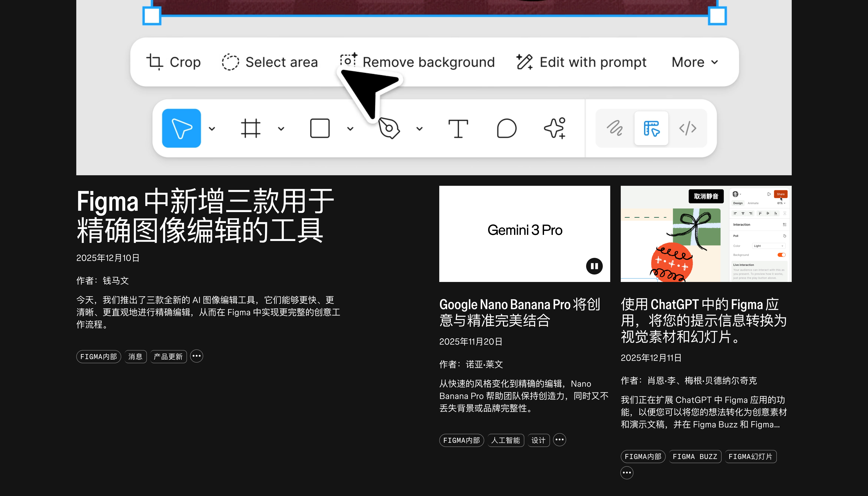868x496 pixels.
Task: Select the Frame tool icon
Action: 251,128
